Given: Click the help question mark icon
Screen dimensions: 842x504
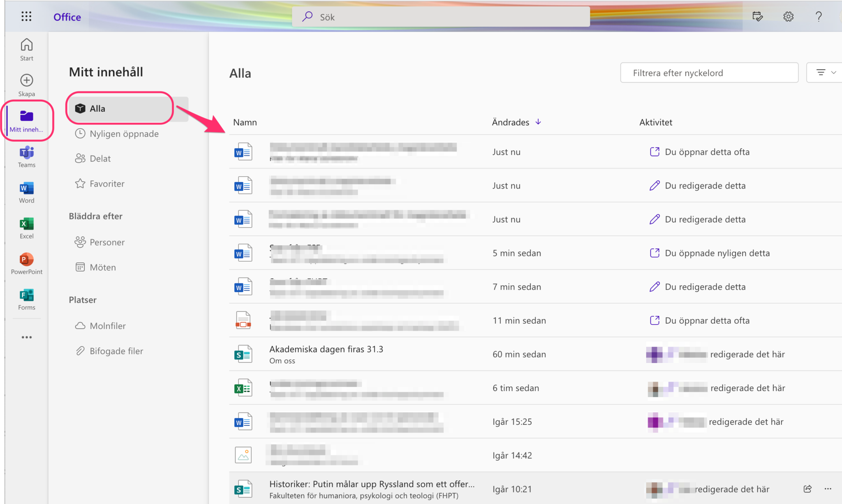Looking at the screenshot, I should (818, 16).
